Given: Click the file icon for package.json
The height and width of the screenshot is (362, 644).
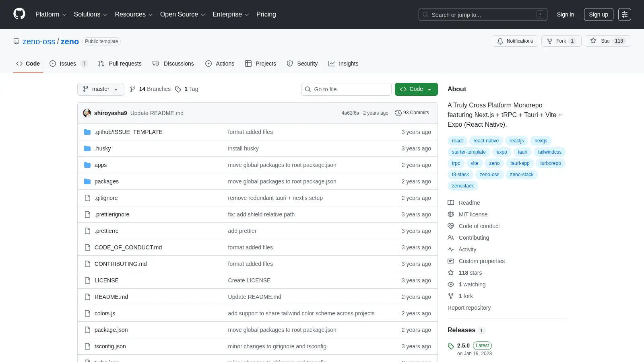Looking at the screenshot, I should pos(87,330).
